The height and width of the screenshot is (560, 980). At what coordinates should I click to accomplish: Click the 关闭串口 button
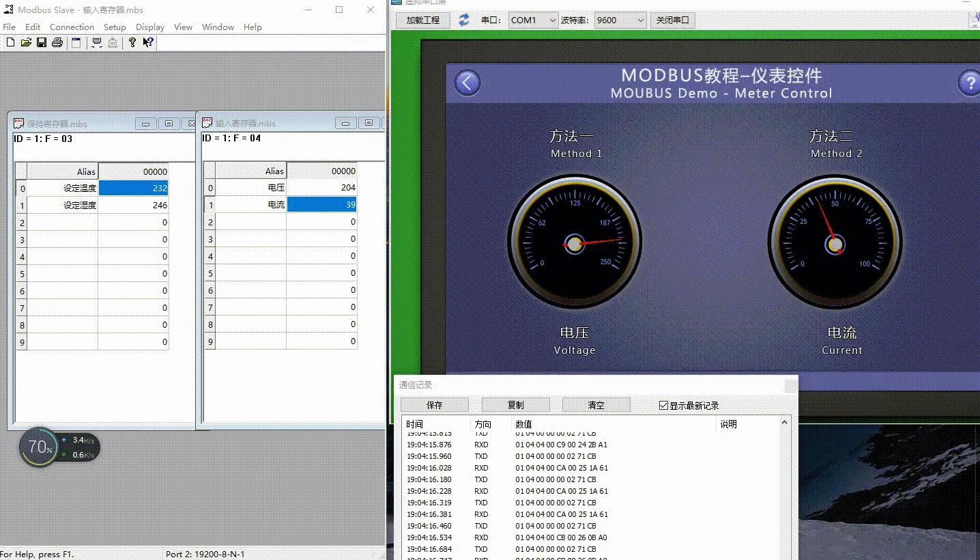point(672,20)
